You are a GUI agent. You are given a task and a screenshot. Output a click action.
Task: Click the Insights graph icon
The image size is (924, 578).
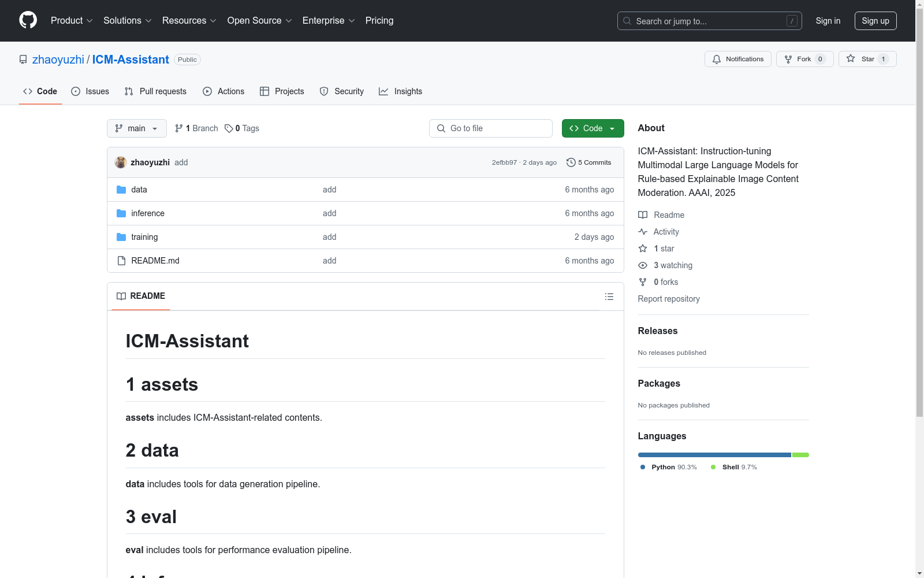383,91
